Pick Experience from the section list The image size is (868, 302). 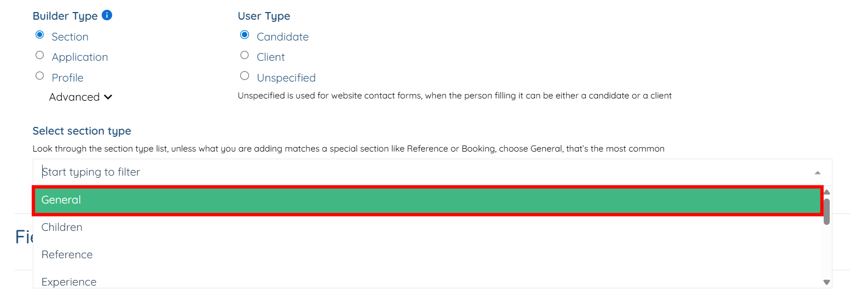(x=69, y=281)
